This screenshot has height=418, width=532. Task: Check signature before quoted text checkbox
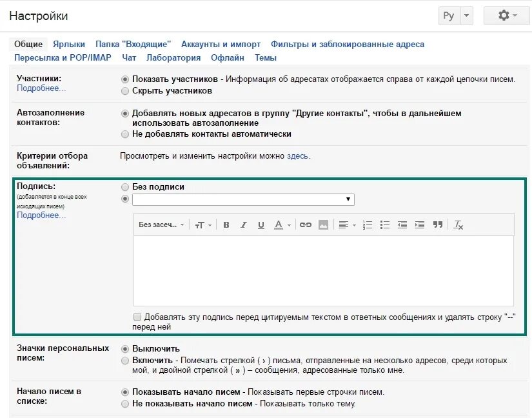click(x=137, y=317)
